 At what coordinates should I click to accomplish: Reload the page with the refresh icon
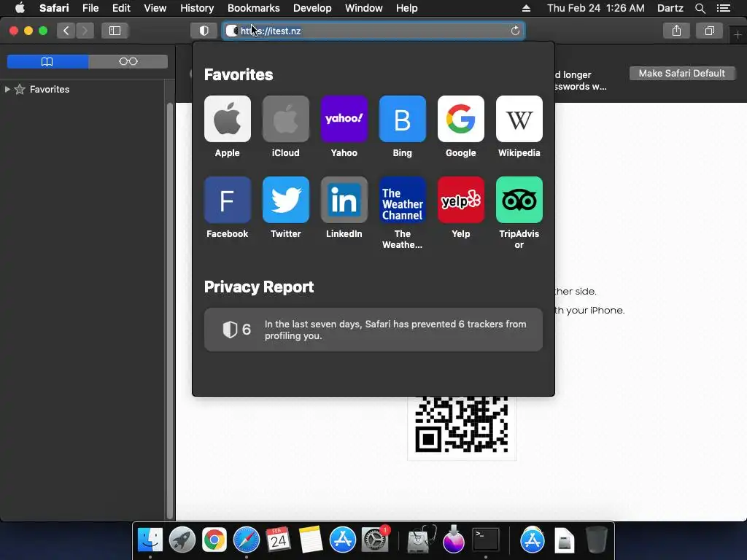[x=515, y=31]
